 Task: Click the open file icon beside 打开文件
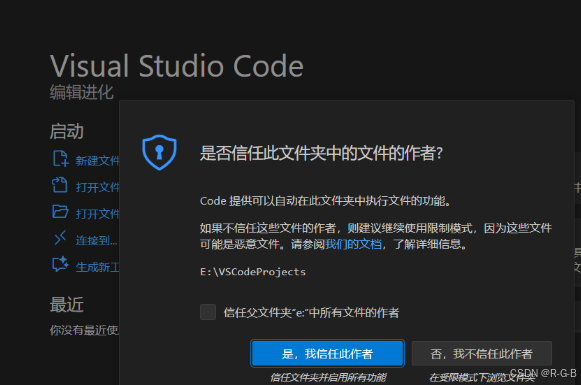[60, 185]
